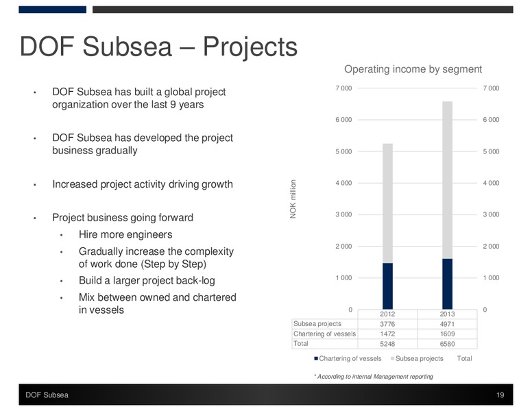The width and height of the screenshot is (532, 411).
Task: Click the dark blue 2013 chartering bar segment
Action: (447, 284)
